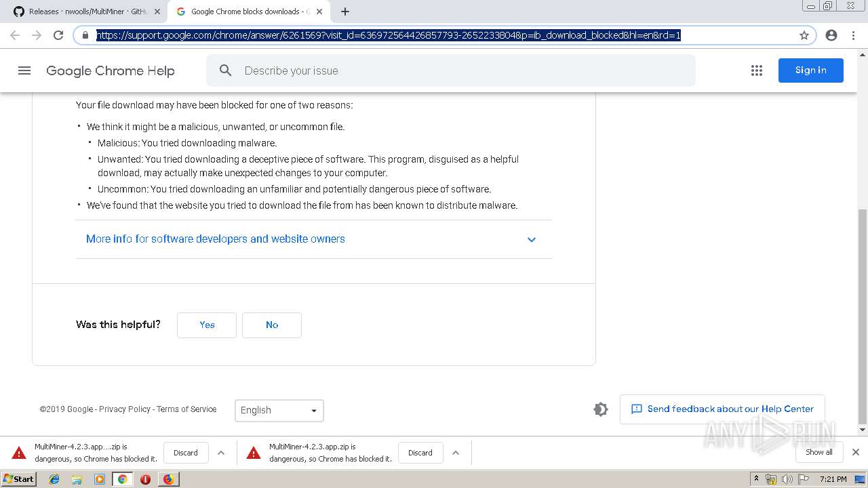The image size is (868, 488).
Task: Open the Privacy Policy link
Action: point(125,409)
